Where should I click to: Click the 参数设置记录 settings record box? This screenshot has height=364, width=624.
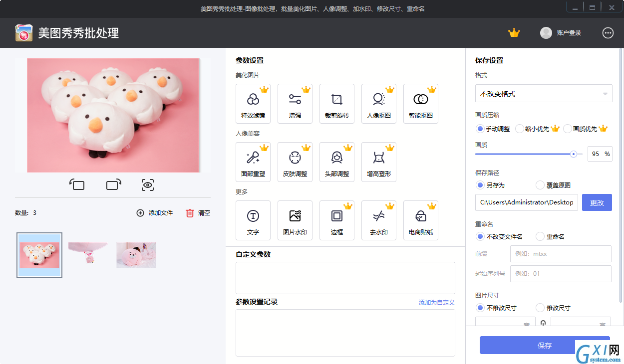pos(345,333)
